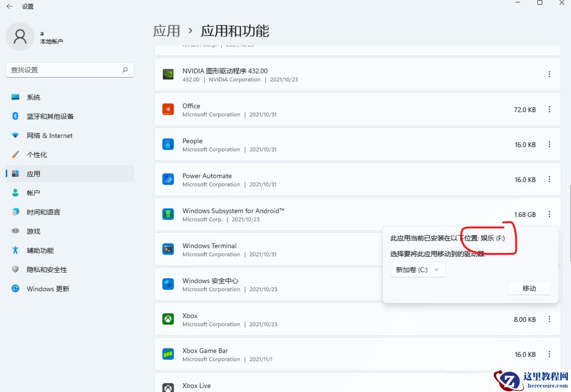
Task: Open the options menu for Xbox Game Bar
Action: pos(549,354)
